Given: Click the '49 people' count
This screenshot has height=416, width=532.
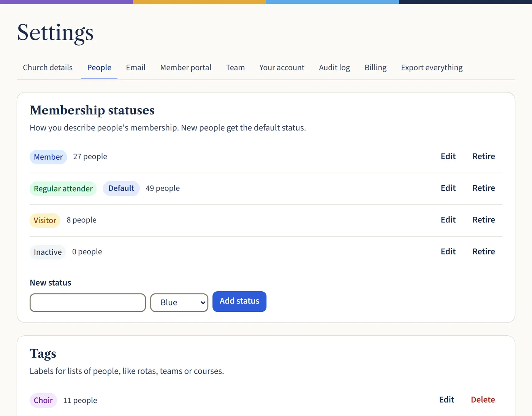Looking at the screenshot, I should coord(163,188).
